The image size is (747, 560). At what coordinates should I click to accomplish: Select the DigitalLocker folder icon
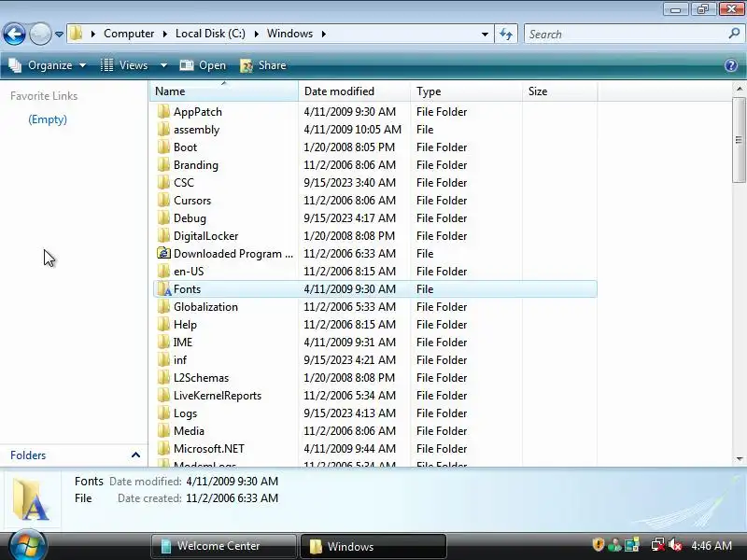point(163,236)
